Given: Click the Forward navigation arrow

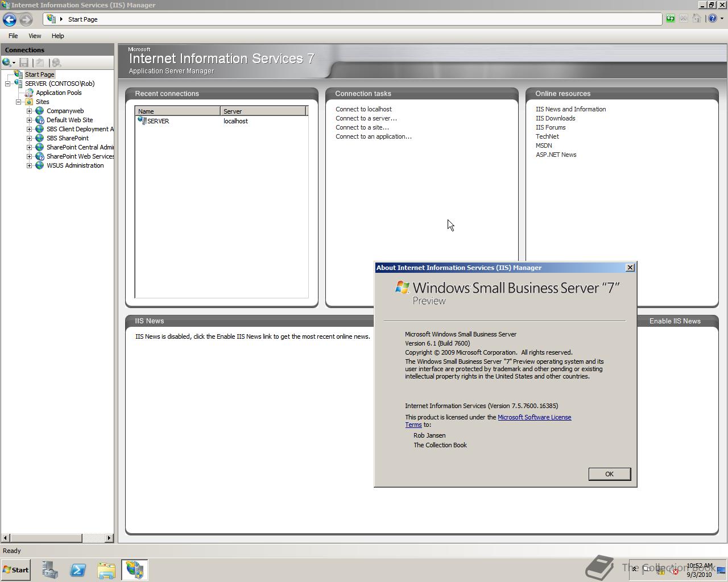Looking at the screenshot, I should point(26,19).
